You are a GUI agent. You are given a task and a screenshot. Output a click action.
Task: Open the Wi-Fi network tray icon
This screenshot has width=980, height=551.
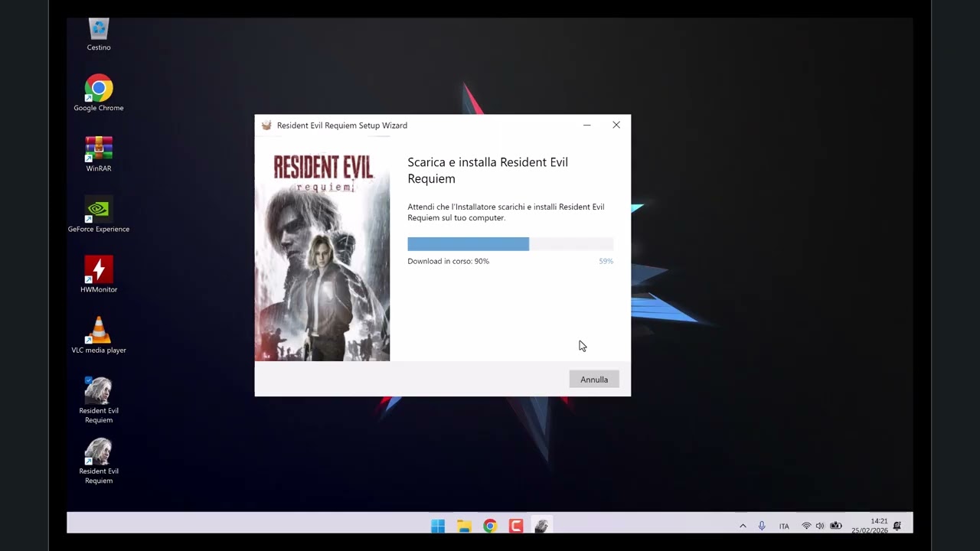806,526
